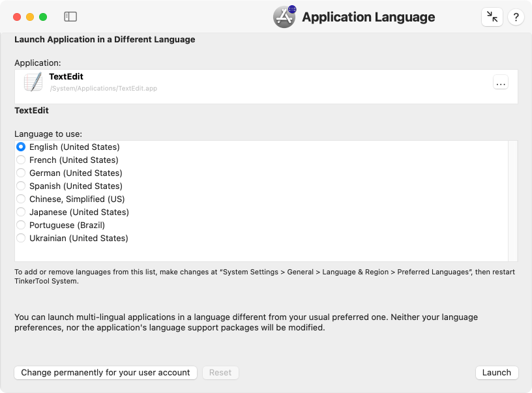Toggle the sidebar icon in title bar

[70, 16]
